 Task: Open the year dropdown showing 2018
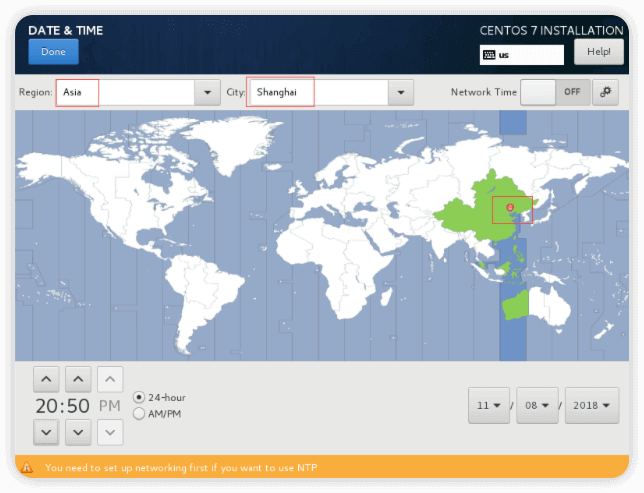click(x=592, y=405)
